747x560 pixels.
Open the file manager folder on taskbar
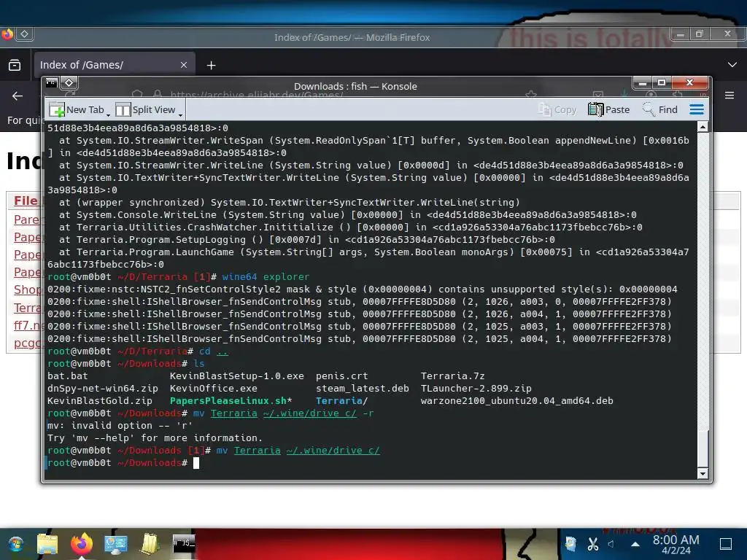pos(47,544)
